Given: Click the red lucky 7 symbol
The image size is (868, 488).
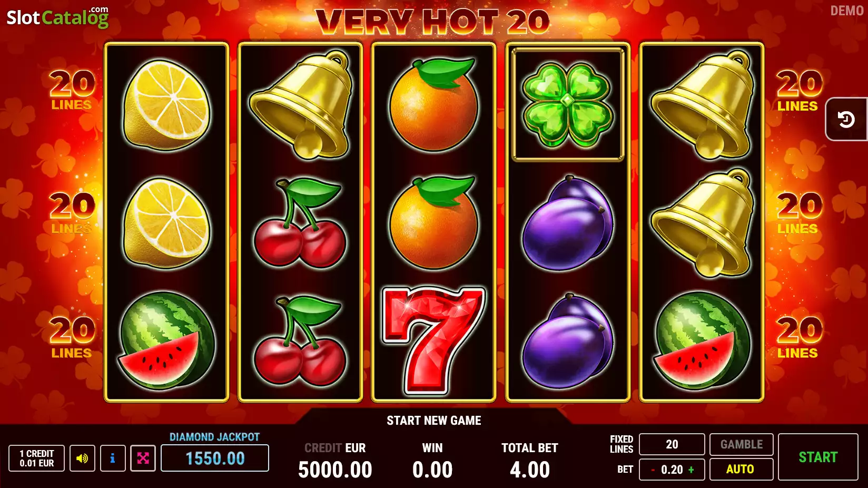Looking at the screenshot, I should click(433, 340).
